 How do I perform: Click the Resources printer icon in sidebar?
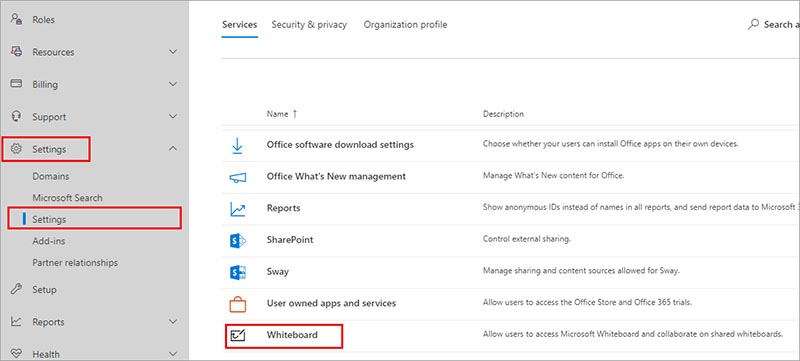click(16, 51)
